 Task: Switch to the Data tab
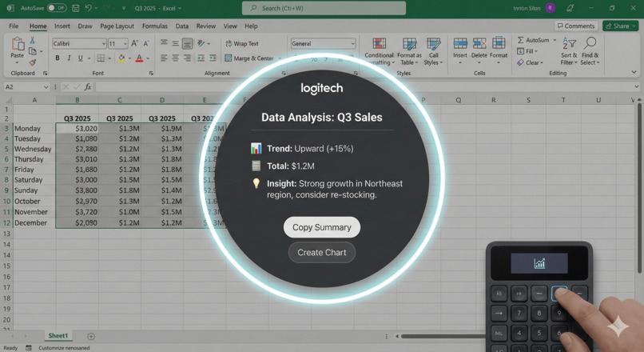pyautogui.click(x=182, y=26)
